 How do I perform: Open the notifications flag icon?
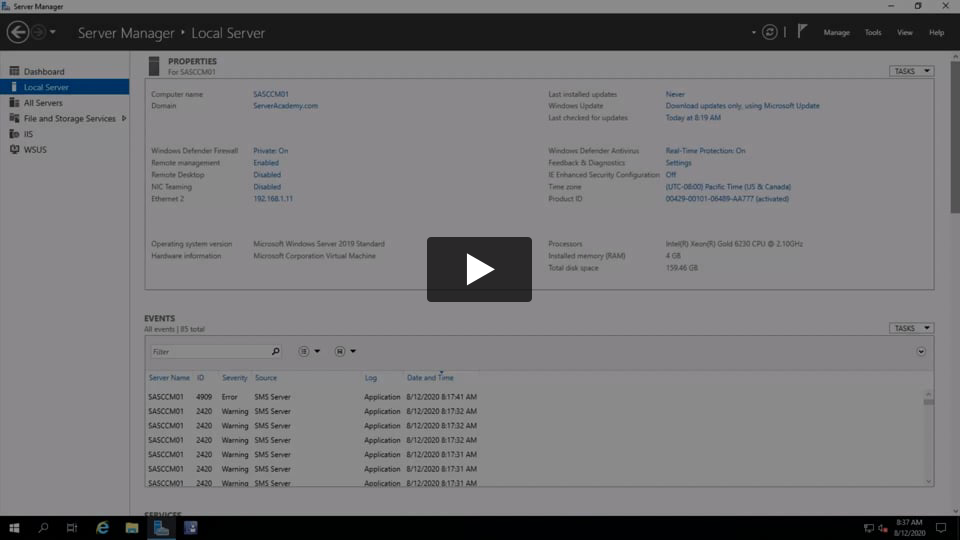click(x=802, y=32)
